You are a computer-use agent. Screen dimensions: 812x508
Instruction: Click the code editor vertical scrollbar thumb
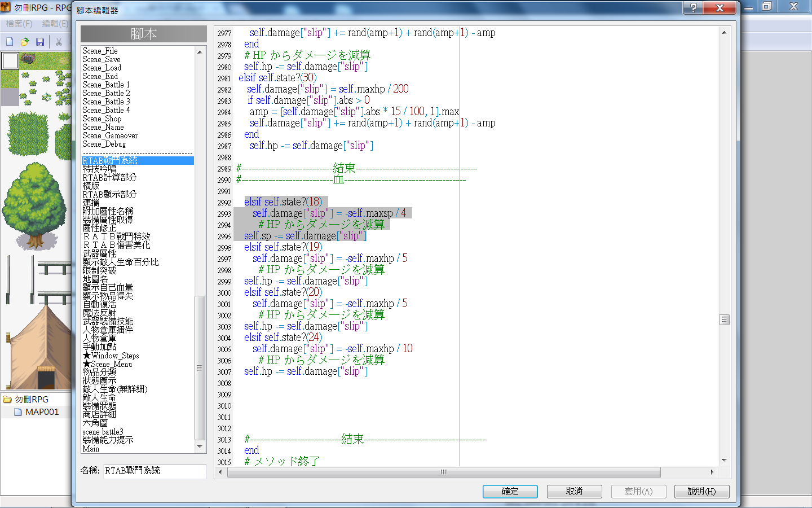pos(724,319)
